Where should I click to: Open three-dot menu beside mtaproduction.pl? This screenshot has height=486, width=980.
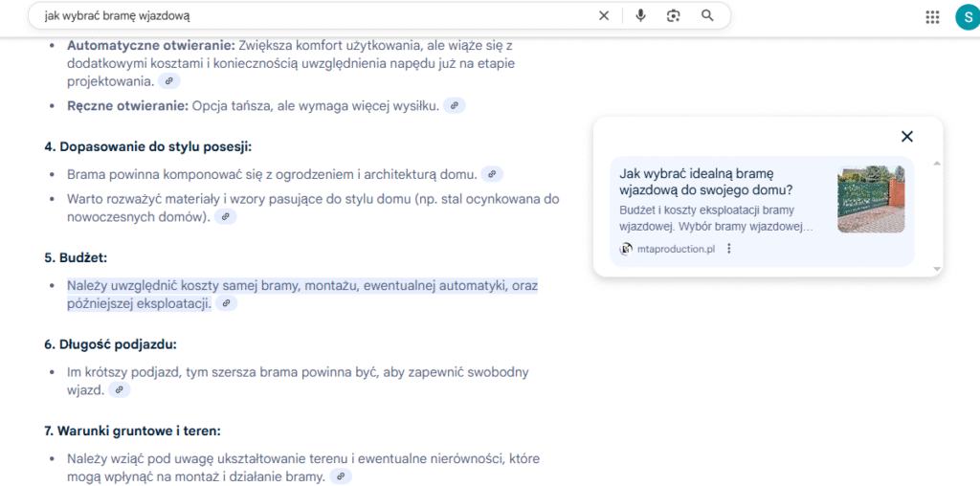729,249
